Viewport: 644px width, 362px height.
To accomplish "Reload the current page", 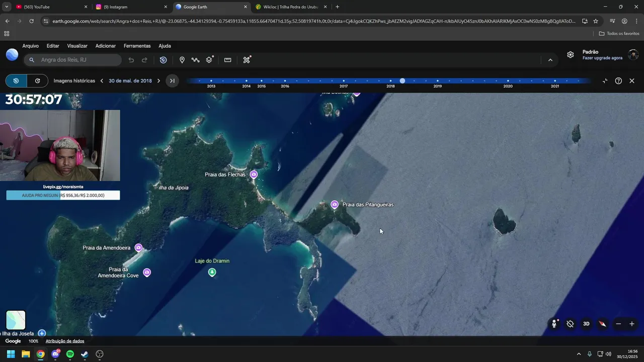I will click(x=31, y=21).
